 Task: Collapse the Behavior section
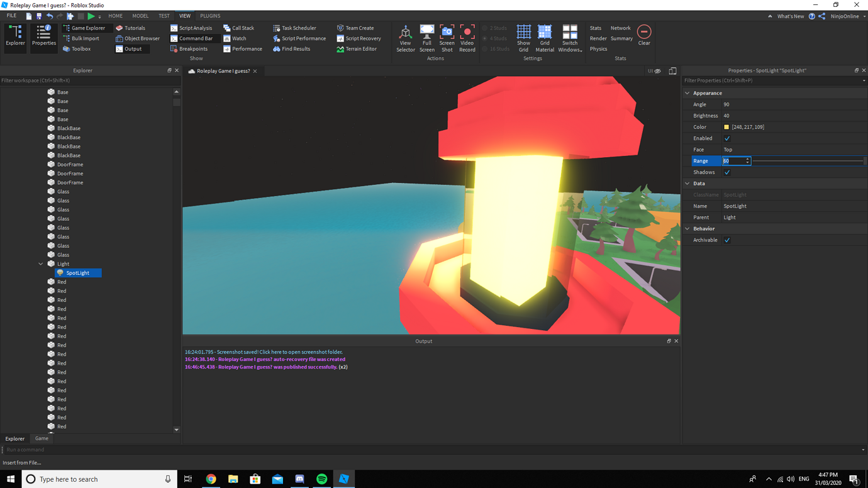tap(687, 229)
